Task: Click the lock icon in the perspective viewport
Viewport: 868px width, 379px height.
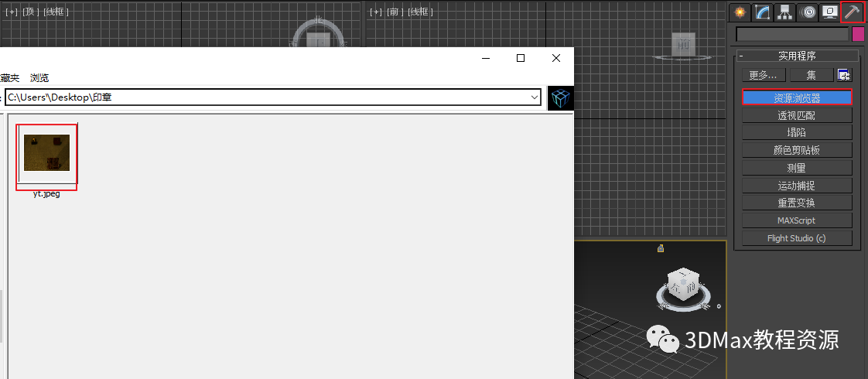Action: [x=660, y=249]
